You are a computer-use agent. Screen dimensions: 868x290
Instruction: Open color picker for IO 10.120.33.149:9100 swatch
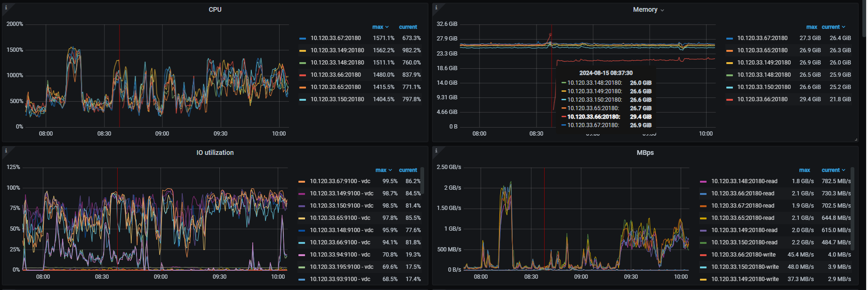click(302, 193)
